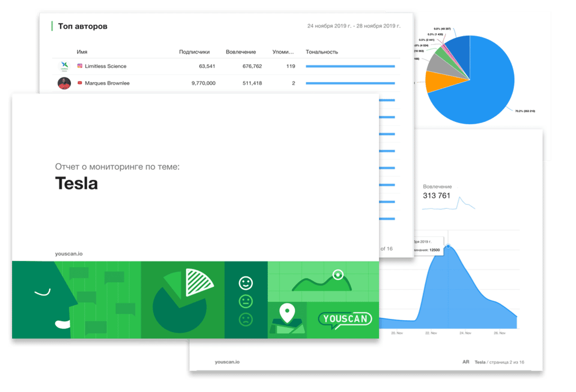
Task: Click the happy smiley face icon
Action: coord(246,283)
